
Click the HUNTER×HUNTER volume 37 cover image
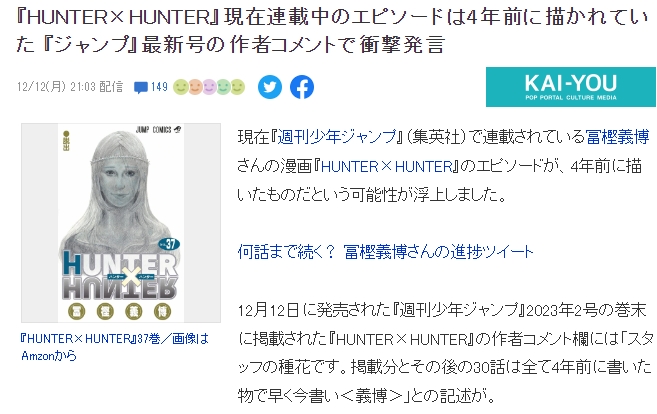[x=121, y=223]
